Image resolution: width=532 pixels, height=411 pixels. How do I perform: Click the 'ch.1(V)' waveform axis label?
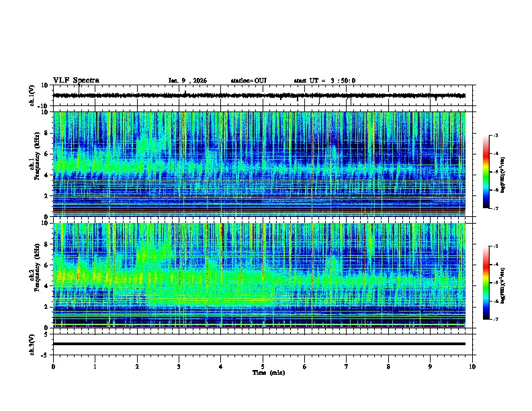(32, 95)
